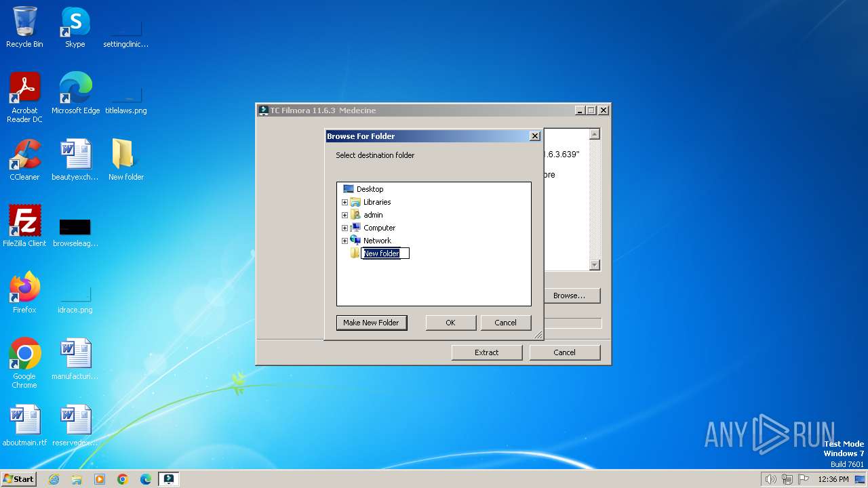Open the media player taskbar icon
868x488 pixels.
(100, 479)
